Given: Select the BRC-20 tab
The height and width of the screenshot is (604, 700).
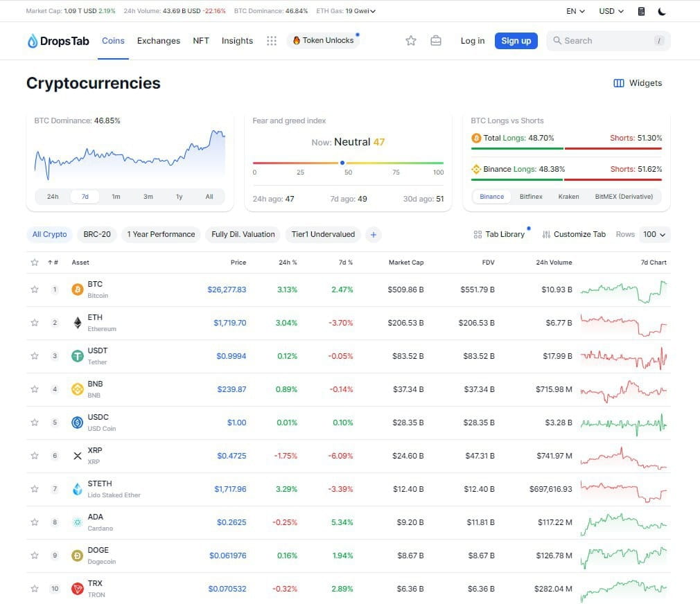Looking at the screenshot, I should [97, 235].
